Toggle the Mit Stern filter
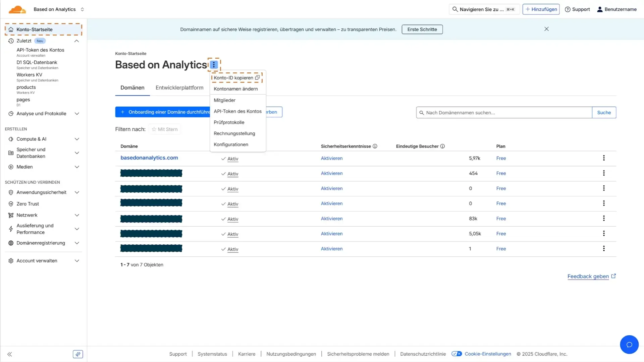The height and width of the screenshot is (362, 644). 165,129
